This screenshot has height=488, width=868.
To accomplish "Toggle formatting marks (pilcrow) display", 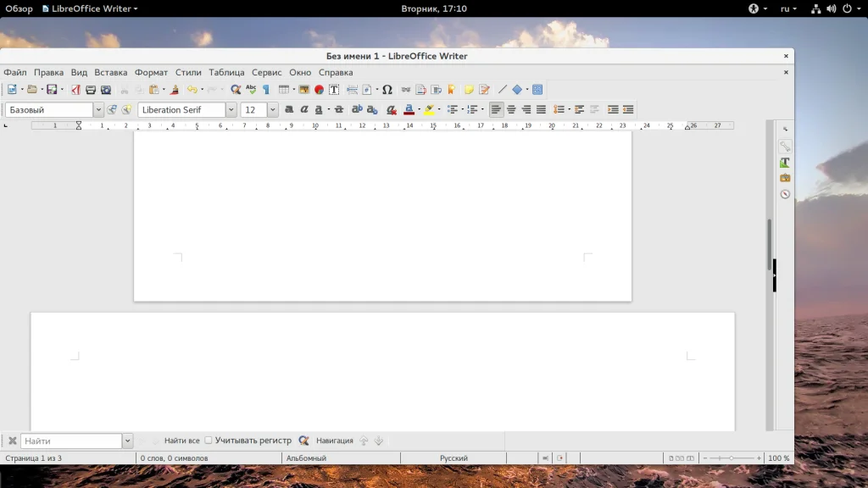I will (265, 90).
